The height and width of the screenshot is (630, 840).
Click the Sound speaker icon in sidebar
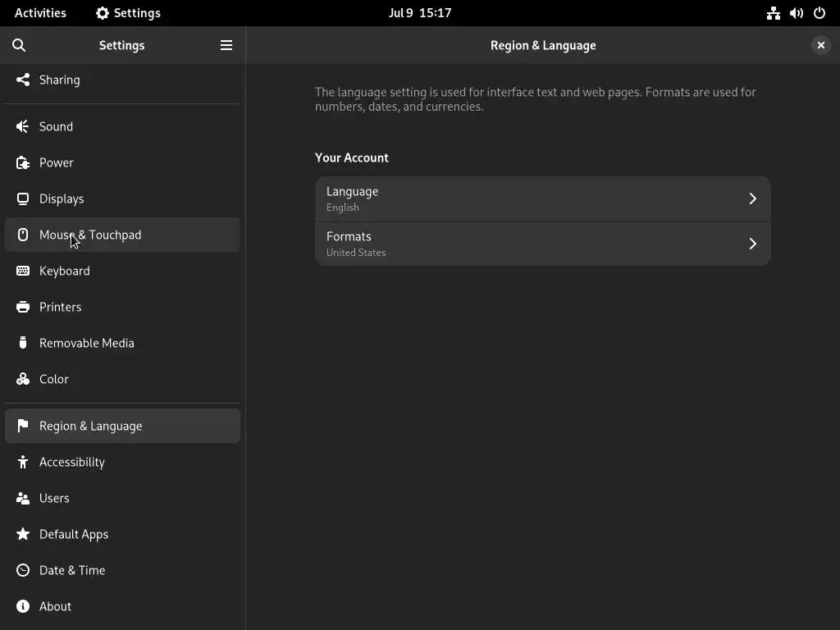(x=23, y=126)
